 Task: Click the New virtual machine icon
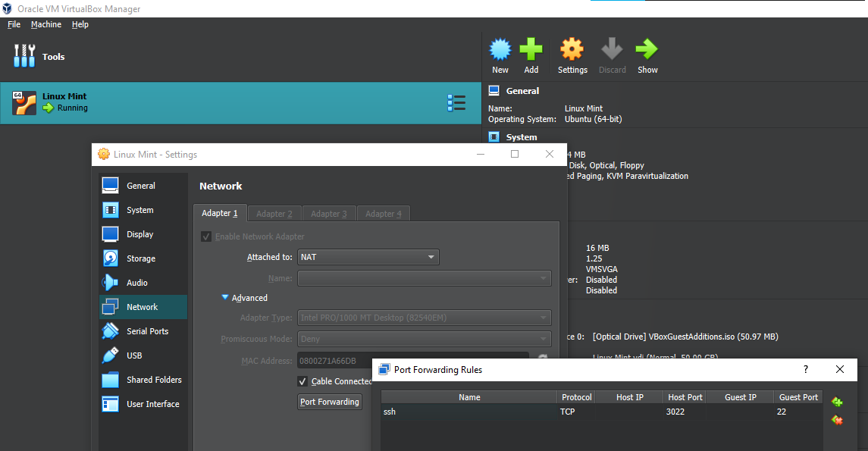[500, 50]
